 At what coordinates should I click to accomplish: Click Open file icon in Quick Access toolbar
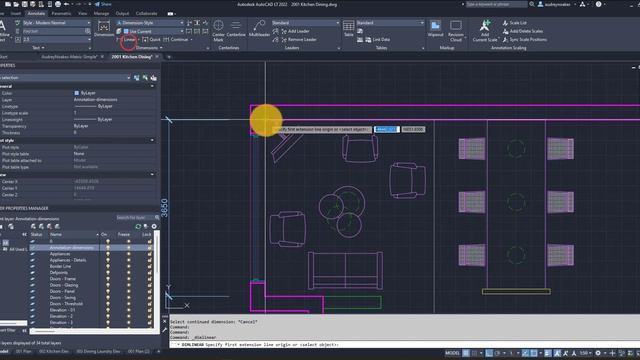16,4
